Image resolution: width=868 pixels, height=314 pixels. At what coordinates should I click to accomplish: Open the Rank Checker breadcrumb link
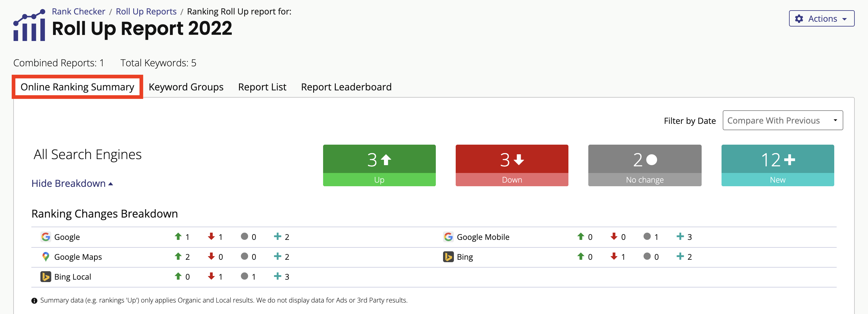tap(78, 11)
